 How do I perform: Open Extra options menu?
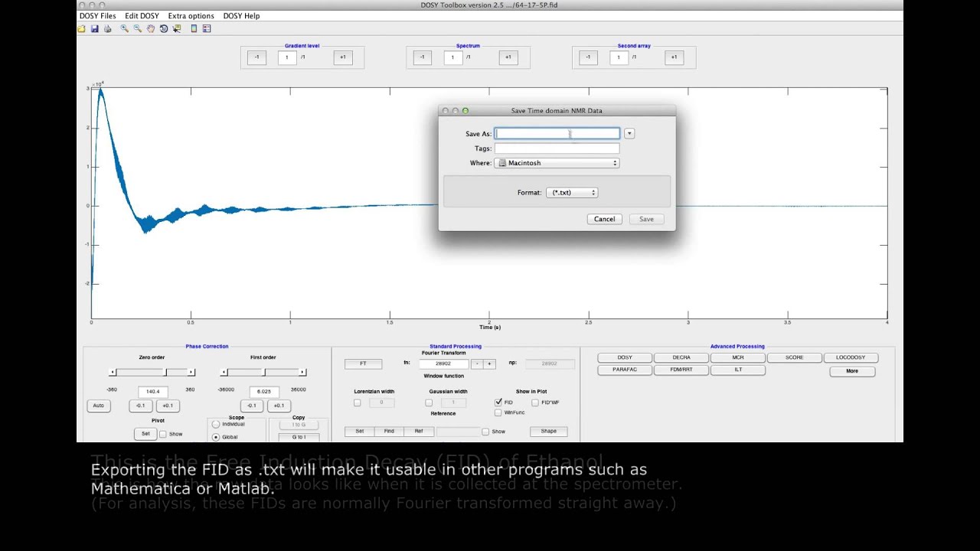(x=191, y=16)
